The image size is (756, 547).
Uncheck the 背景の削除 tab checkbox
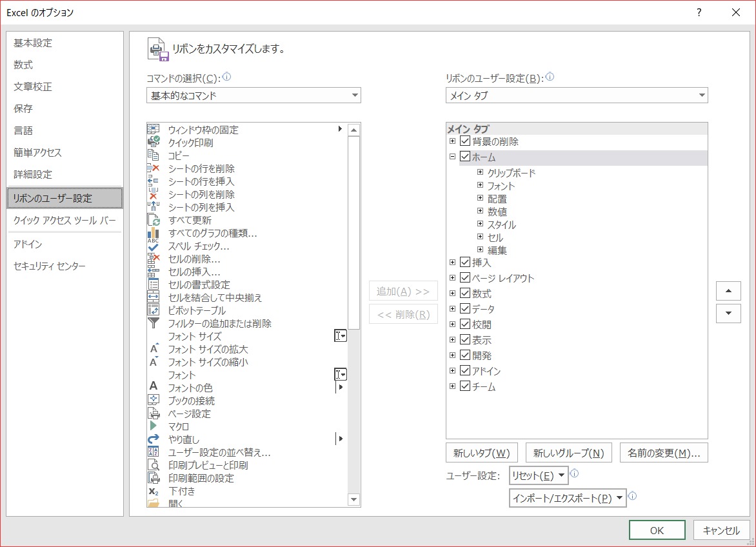[x=465, y=141]
